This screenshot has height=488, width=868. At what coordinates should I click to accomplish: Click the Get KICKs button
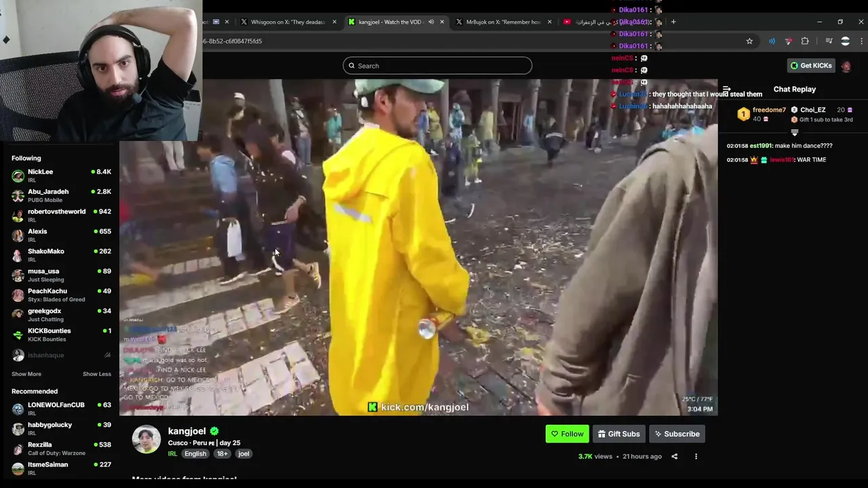click(x=811, y=66)
